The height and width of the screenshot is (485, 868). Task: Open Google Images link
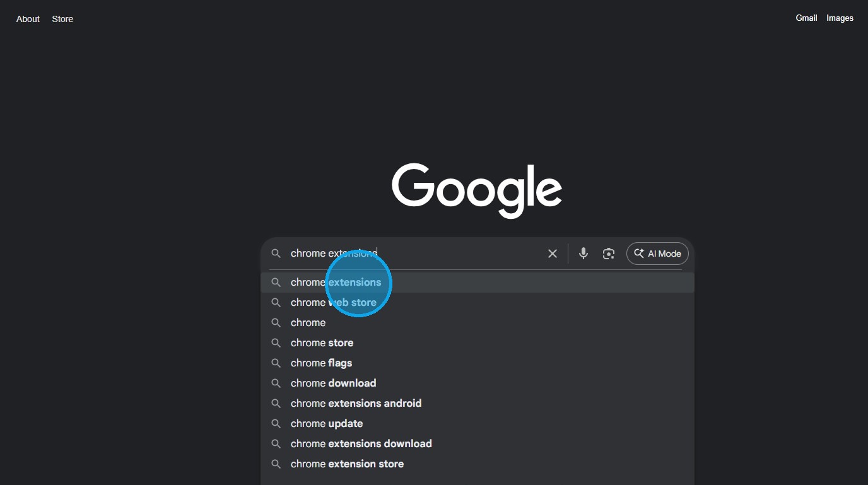(x=840, y=18)
